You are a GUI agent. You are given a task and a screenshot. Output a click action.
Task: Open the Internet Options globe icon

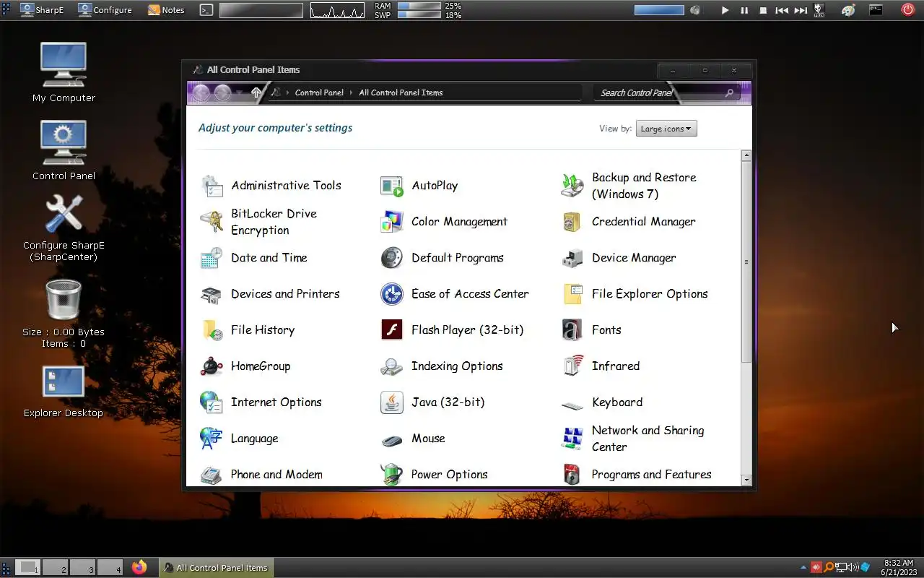pyautogui.click(x=212, y=402)
